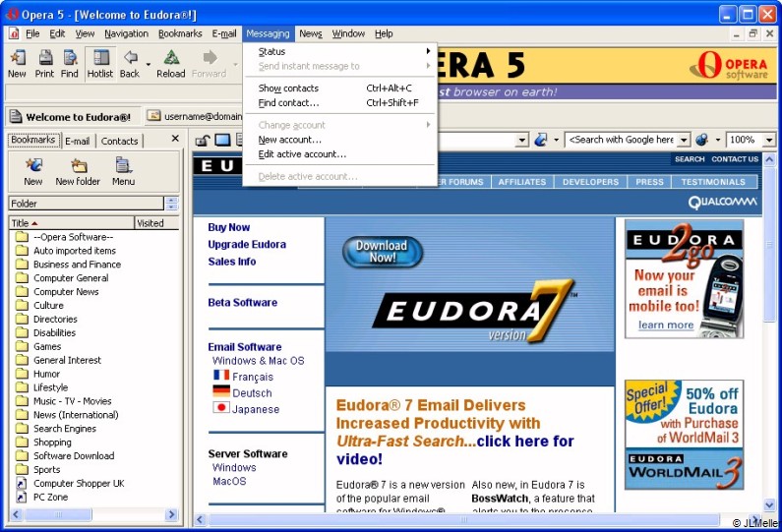
Task: Sort bookmarks by the Title column header
Action: click(72, 223)
